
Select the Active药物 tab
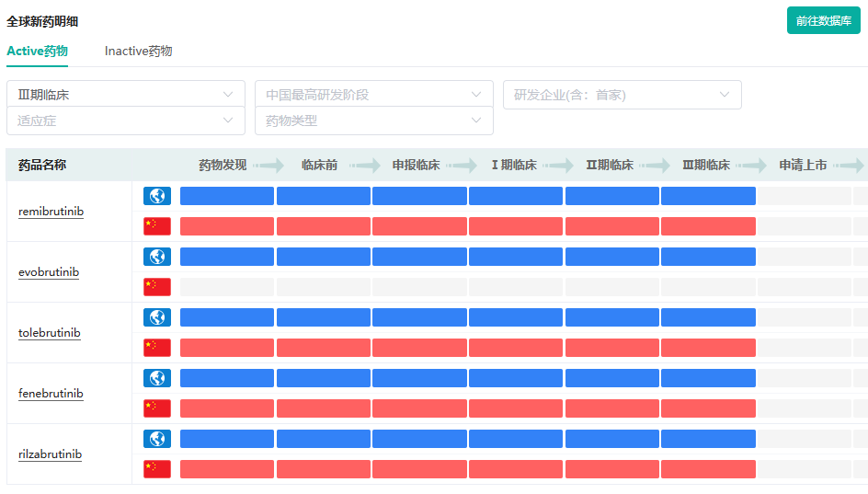pos(38,52)
